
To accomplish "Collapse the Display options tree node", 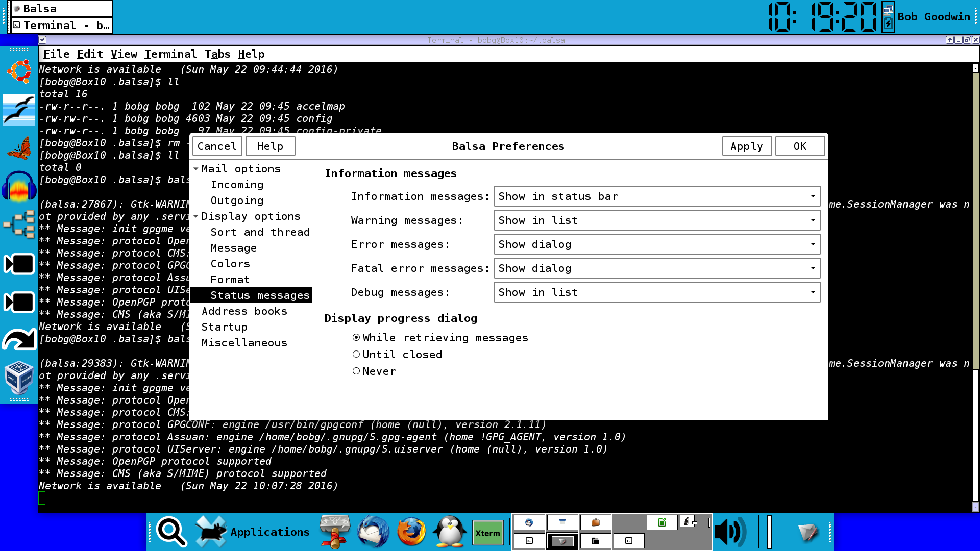I will [x=196, y=216].
